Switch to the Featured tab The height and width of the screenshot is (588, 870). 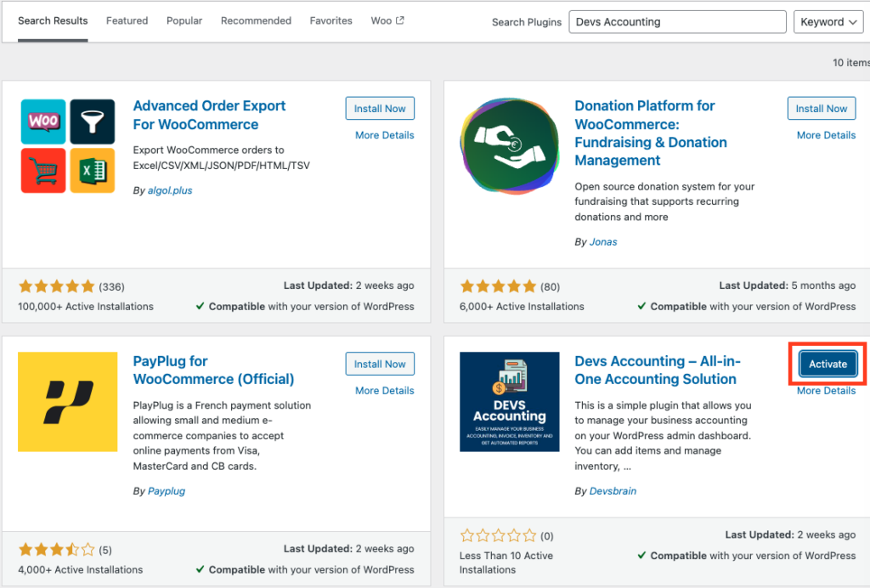(x=127, y=20)
